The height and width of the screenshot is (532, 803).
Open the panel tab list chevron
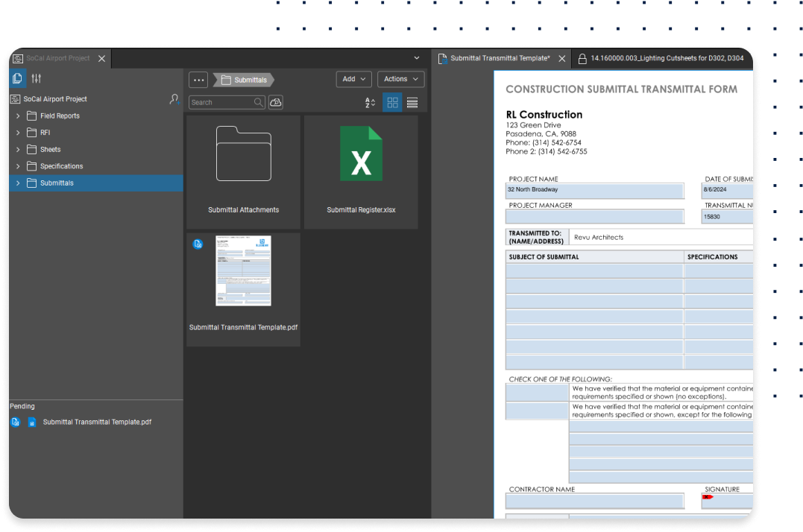point(417,58)
